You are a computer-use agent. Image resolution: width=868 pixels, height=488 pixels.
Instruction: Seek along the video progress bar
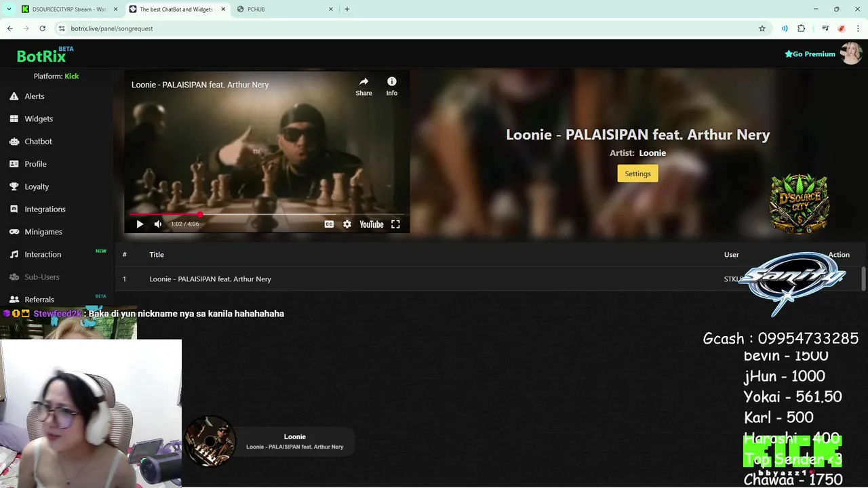point(267,214)
